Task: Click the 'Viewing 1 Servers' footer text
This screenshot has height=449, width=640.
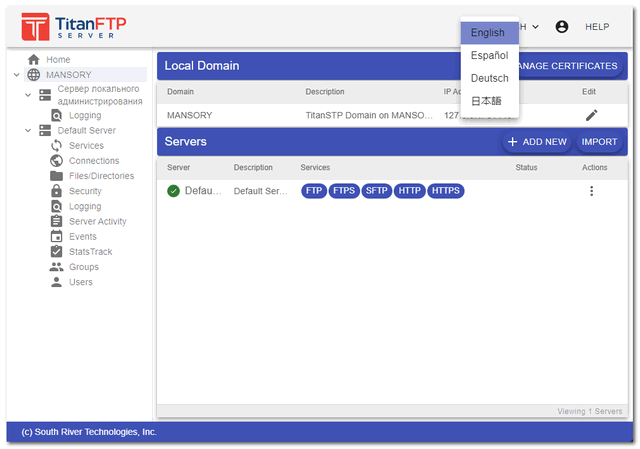Action: (x=590, y=411)
